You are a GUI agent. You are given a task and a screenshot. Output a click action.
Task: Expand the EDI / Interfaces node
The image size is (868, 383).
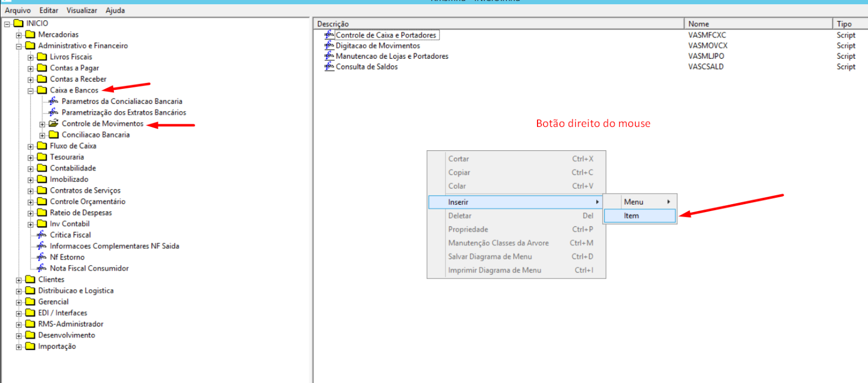click(19, 314)
